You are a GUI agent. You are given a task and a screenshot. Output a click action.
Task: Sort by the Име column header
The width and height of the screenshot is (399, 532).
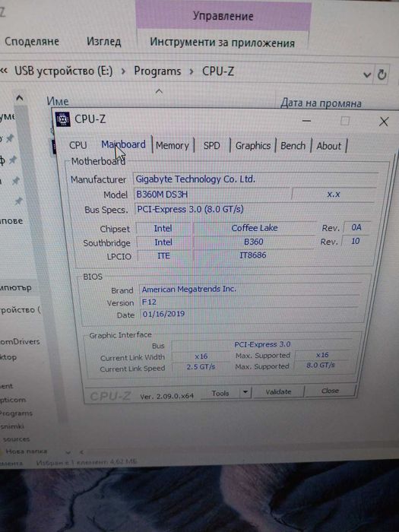[58, 101]
